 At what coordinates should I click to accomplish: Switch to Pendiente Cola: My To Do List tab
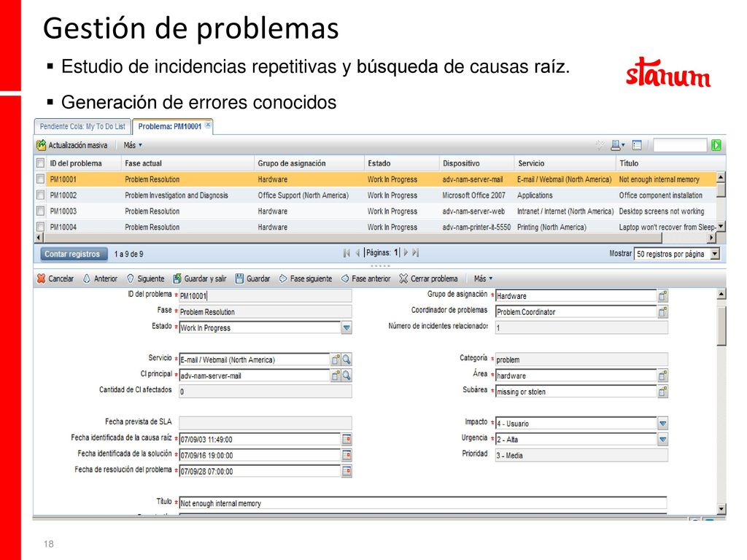click(x=82, y=126)
